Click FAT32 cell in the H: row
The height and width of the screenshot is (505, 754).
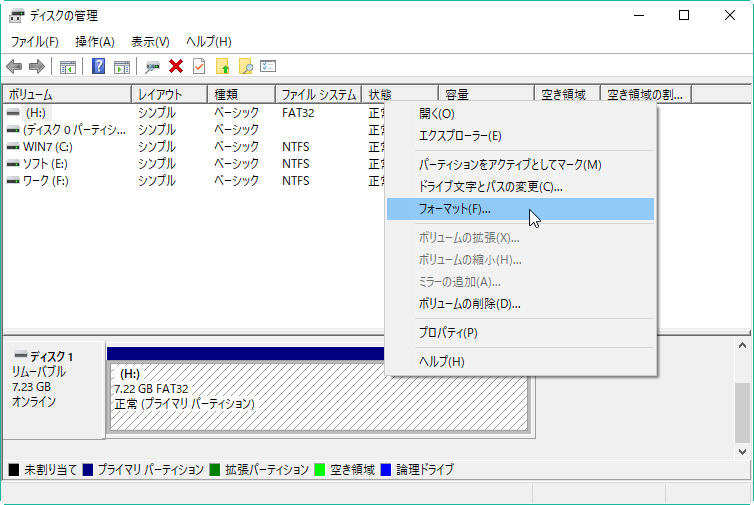[298, 113]
